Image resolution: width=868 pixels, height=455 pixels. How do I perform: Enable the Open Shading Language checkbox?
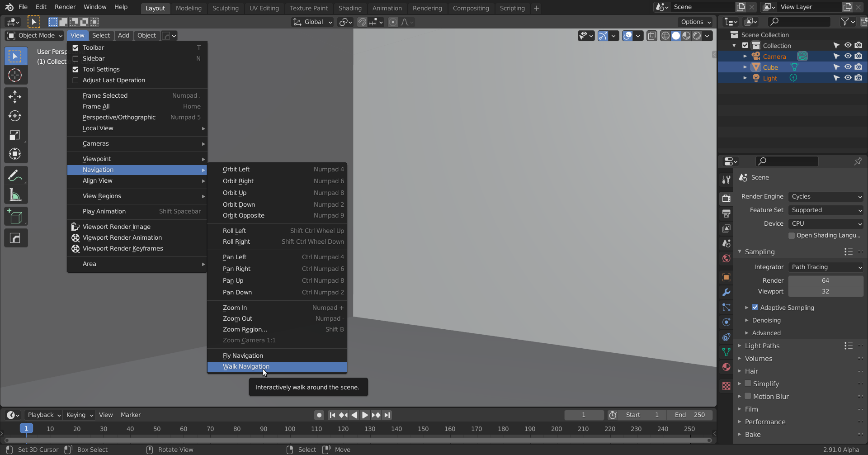[x=792, y=235]
